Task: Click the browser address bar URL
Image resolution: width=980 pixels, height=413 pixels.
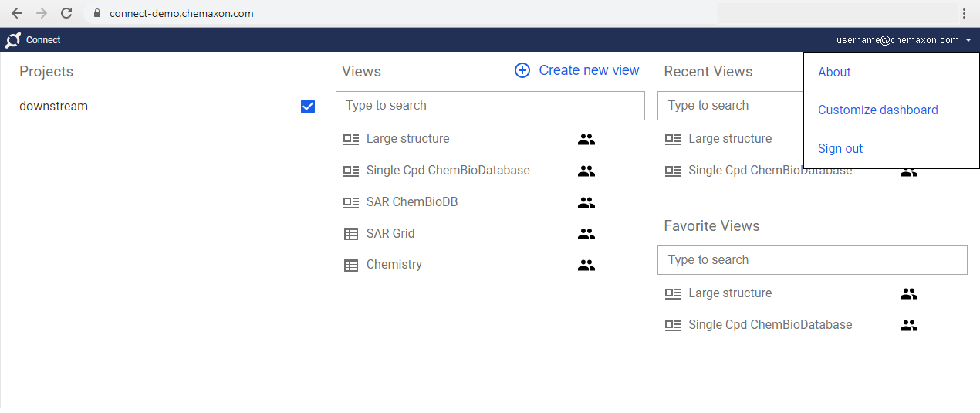Action: point(181,13)
